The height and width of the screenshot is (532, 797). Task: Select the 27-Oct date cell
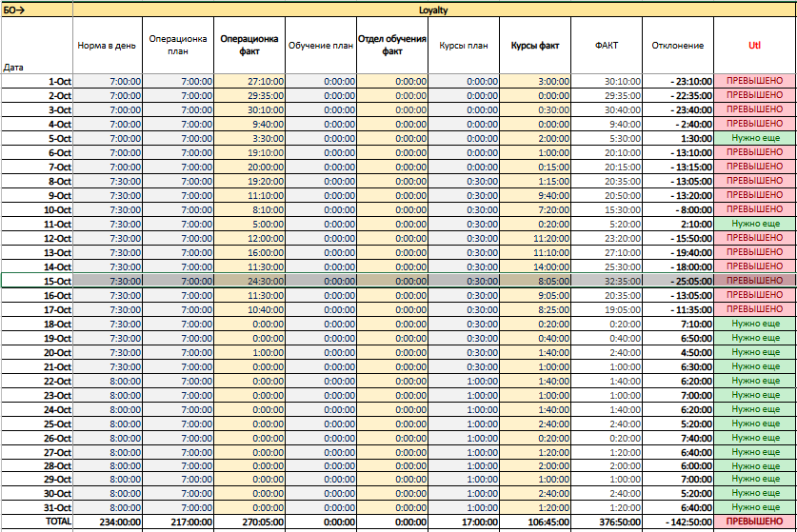(x=36, y=452)
